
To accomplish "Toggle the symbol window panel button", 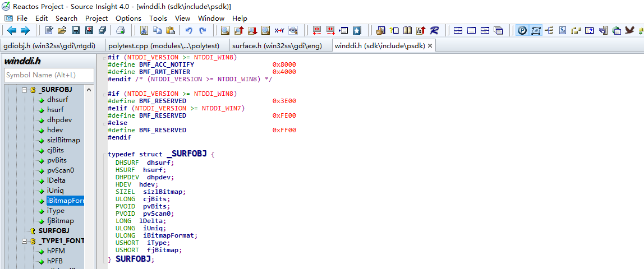I will [x=536, y=30].
